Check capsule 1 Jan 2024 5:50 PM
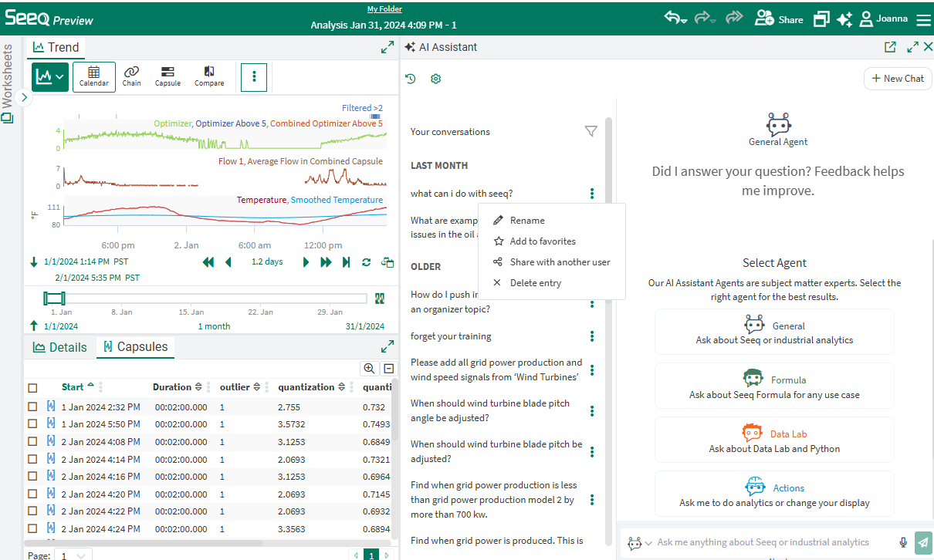 32,423
